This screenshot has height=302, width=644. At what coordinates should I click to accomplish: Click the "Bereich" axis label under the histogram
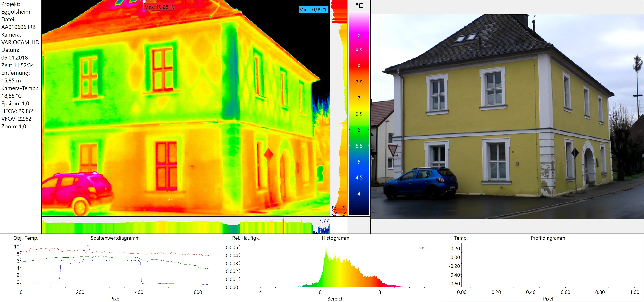pos(336,299)
